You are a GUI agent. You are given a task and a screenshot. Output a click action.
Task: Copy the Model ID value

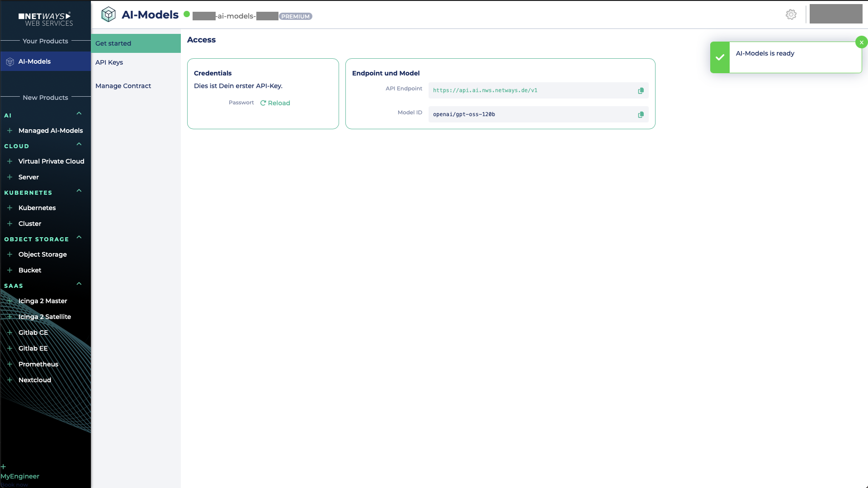pyautogui.click(x=641, y=114)
